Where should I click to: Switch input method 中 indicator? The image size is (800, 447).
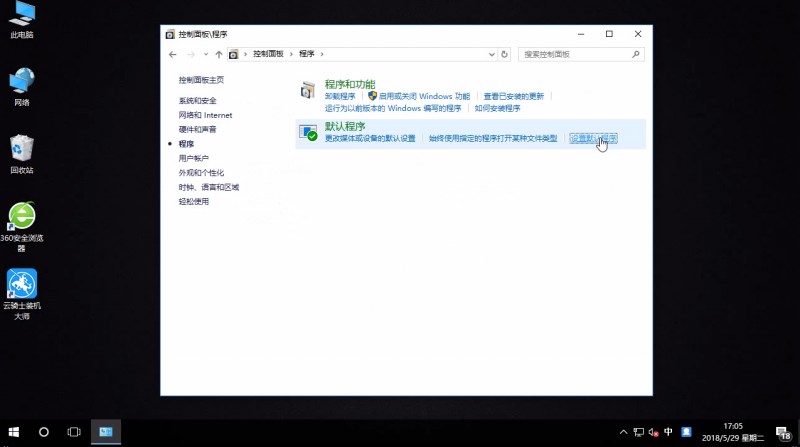point(668,432)
